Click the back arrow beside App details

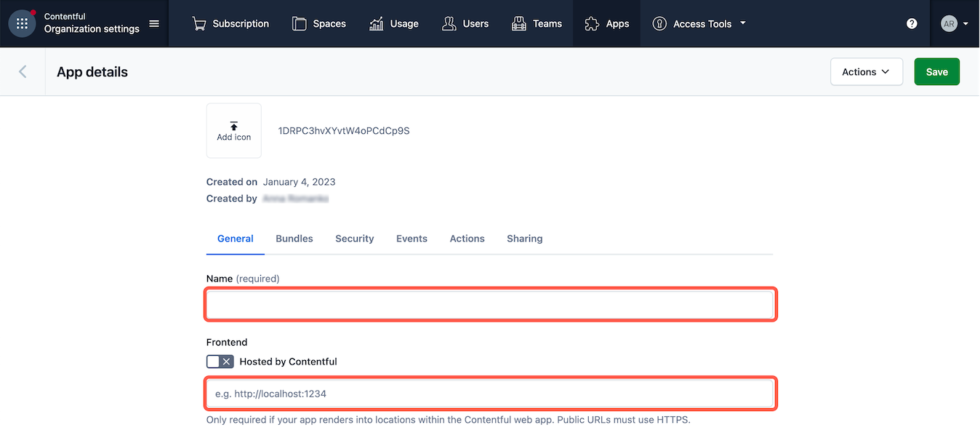[x=23, y=71]
